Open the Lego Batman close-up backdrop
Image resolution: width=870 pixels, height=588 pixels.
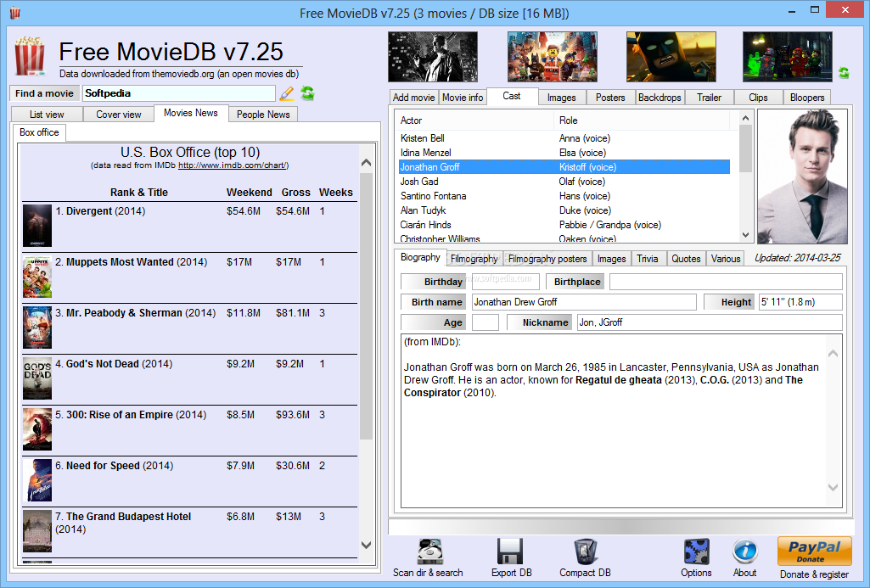(671, 57)
